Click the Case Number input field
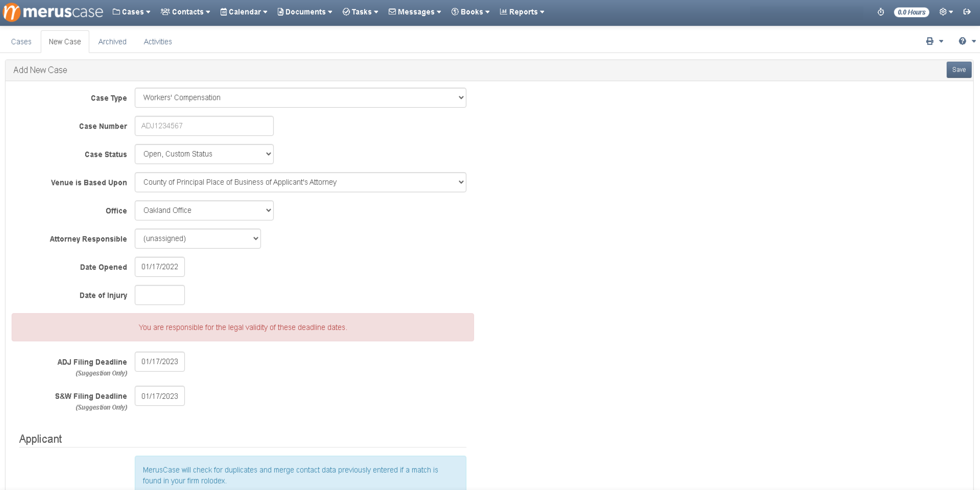The image size is (980, 490). [x=204, y=126]
